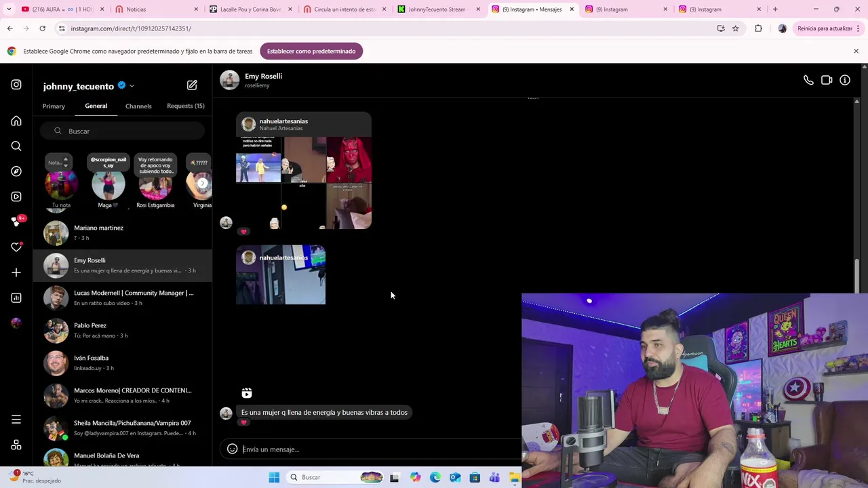Open Tu nota avatar
This screenshot has height=488, width=868.
[x=61, y=184]
